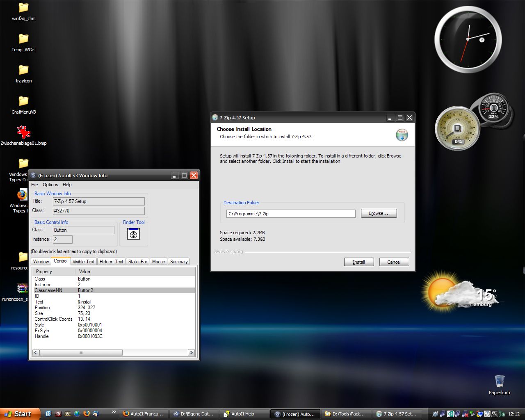The image size is (525, 420).
Task: Click the horizontal scrollbar right arrow
Action: point(191,353)
